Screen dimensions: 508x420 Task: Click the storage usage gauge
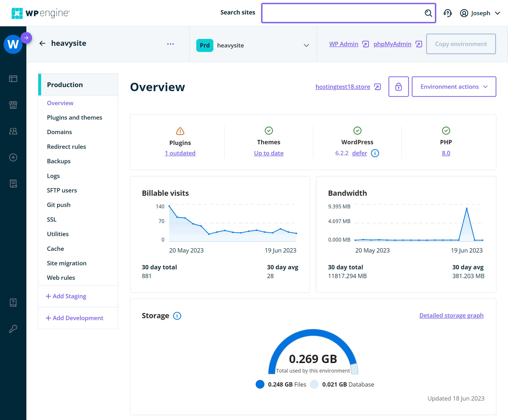click(x=313, y=353)
